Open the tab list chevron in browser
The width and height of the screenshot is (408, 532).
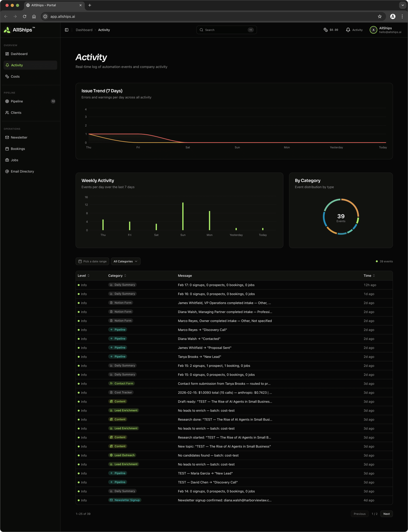[402, 5]
